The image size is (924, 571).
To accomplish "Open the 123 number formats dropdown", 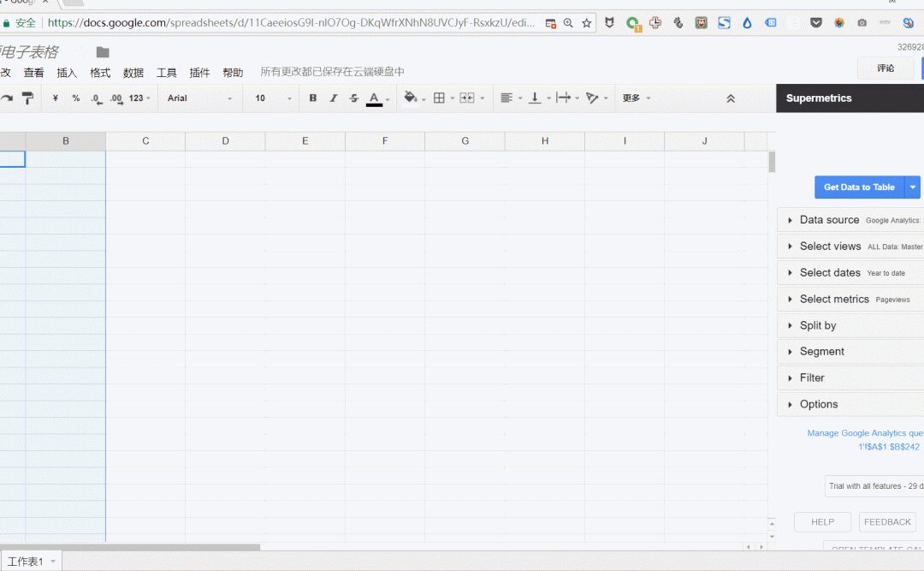I will click(139, 98).
